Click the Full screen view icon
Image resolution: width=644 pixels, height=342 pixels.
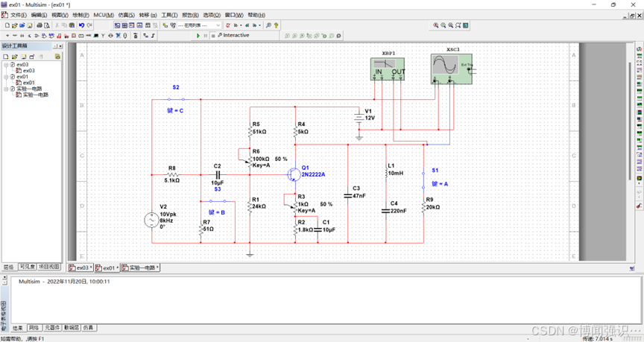465,25
